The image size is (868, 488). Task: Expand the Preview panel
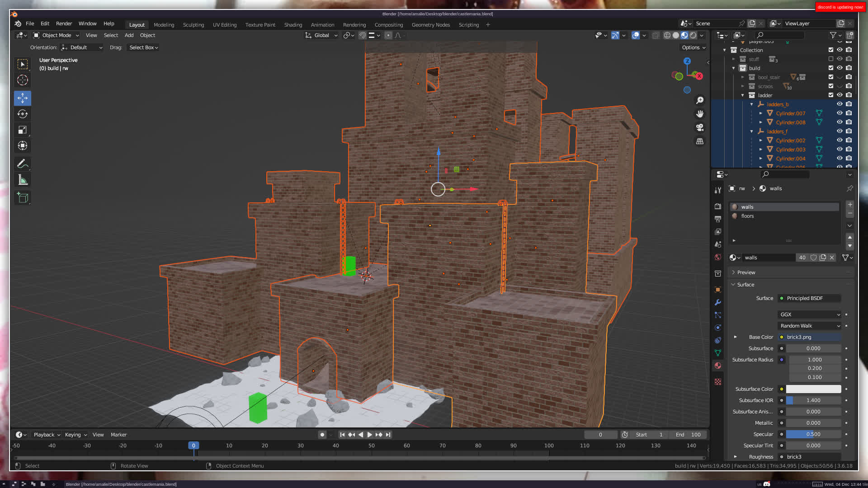[746, 272]
